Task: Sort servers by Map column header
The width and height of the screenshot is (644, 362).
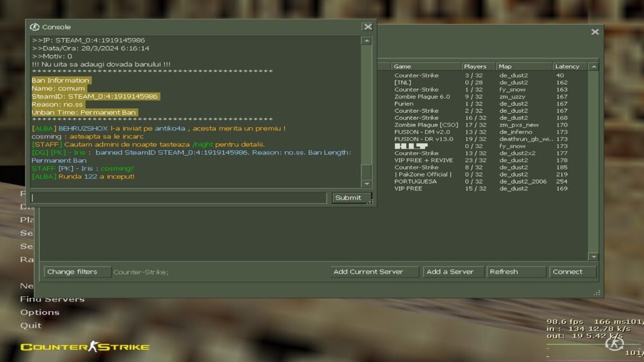Action: pyautogui.click(x=523, y=66)
